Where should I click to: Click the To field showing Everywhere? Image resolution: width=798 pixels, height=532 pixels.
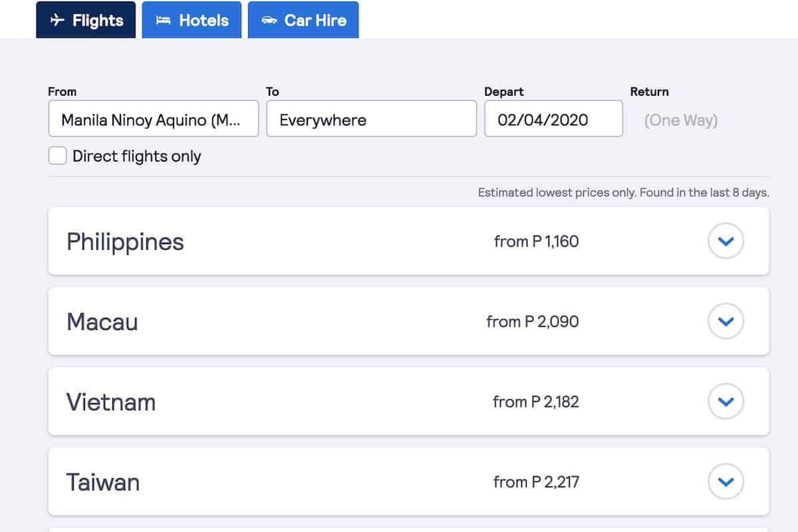371,120
